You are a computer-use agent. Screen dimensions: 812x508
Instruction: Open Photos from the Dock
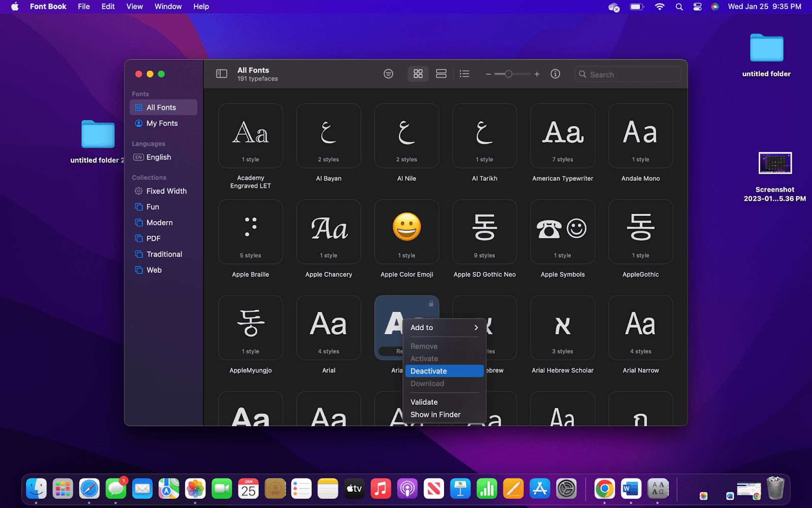click(195, 489)
